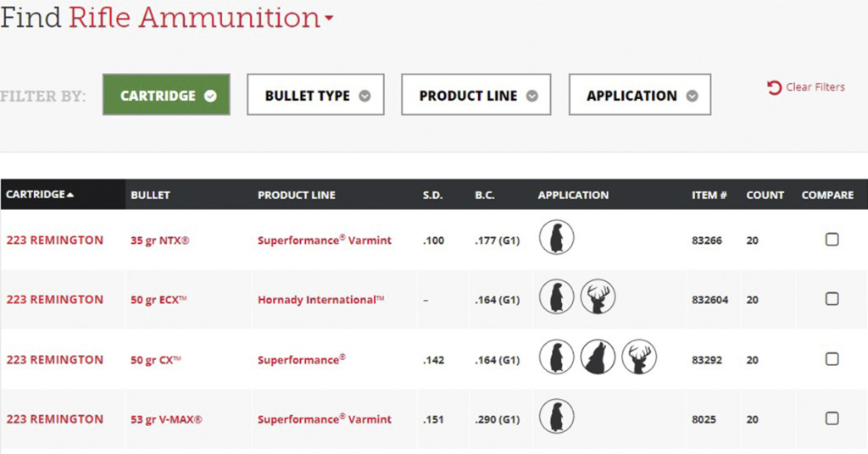
Task: Open the Application filter dropdown
Action: pos(640,95)
